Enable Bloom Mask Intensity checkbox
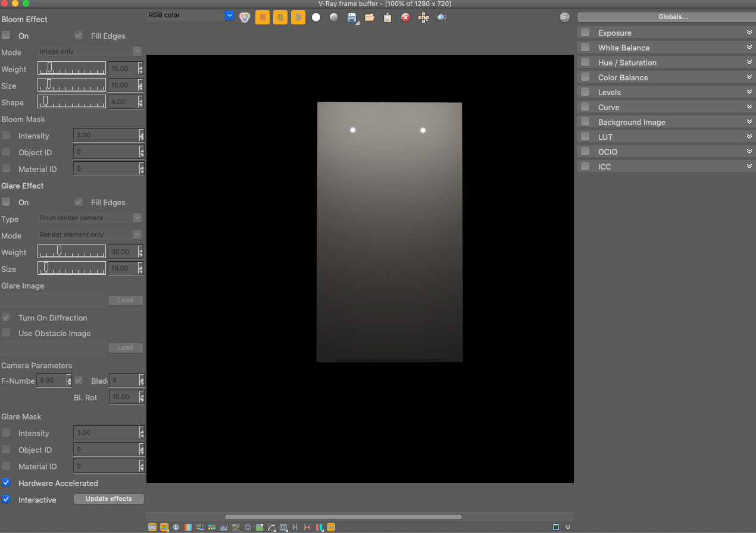756x533 pixels. pyautogui.click(x=6, y=136)
